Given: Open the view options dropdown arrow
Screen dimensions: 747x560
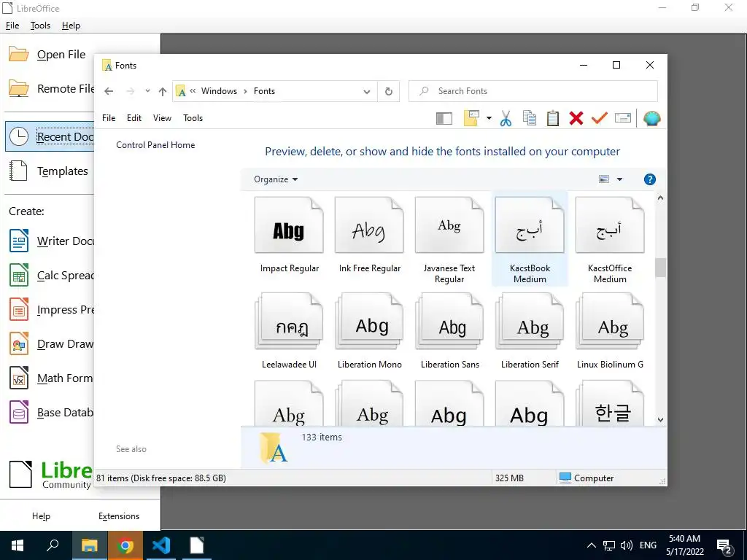Looking at the screenshot, I should click(619, 179).
